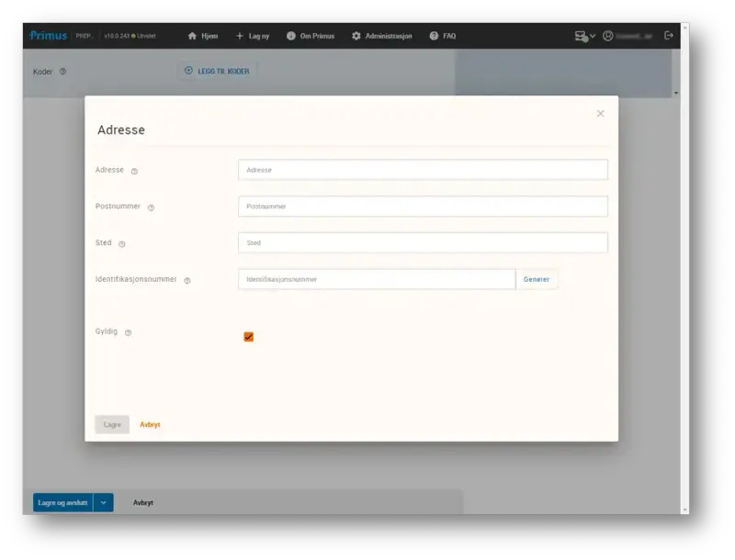Click the help icon beside Gyldig
The width and height of the screenshot is (735, 560).
(128, 332)
